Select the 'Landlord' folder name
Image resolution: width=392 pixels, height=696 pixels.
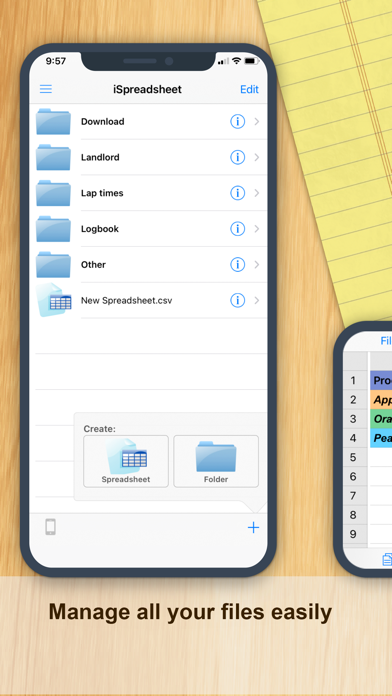100,157
